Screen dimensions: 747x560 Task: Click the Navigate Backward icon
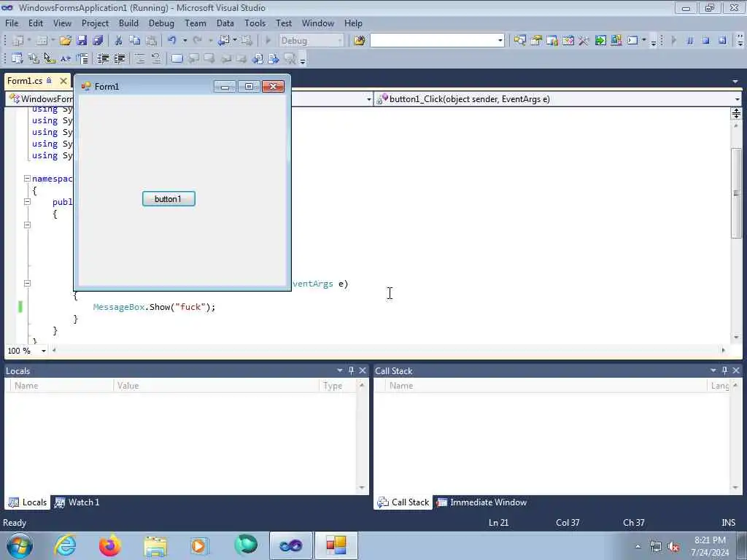(223, 41)
